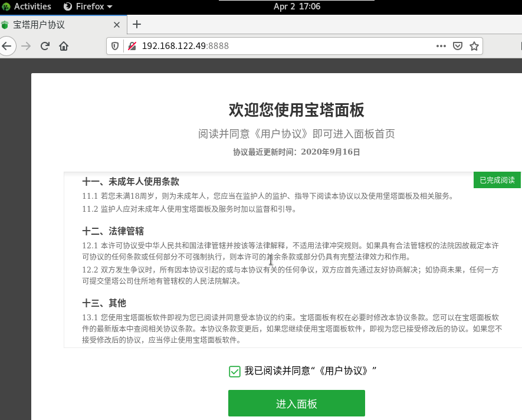Bookmark the page with the star icon
Screen dimensions: 522x420
(474, 45)
